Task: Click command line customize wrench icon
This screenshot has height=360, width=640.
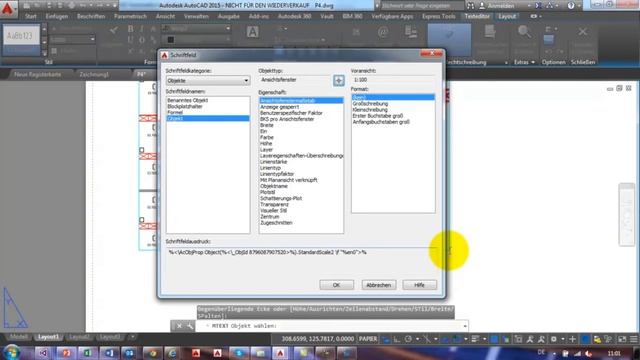Action: pyautogui.click(x=190, y=326)
